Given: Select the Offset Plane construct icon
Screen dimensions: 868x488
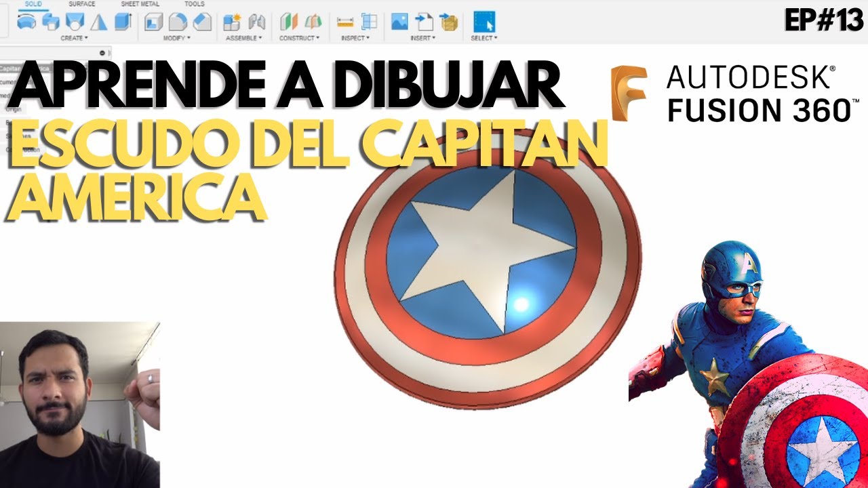Looking at the screenshot, I should [x=289, y=22].
